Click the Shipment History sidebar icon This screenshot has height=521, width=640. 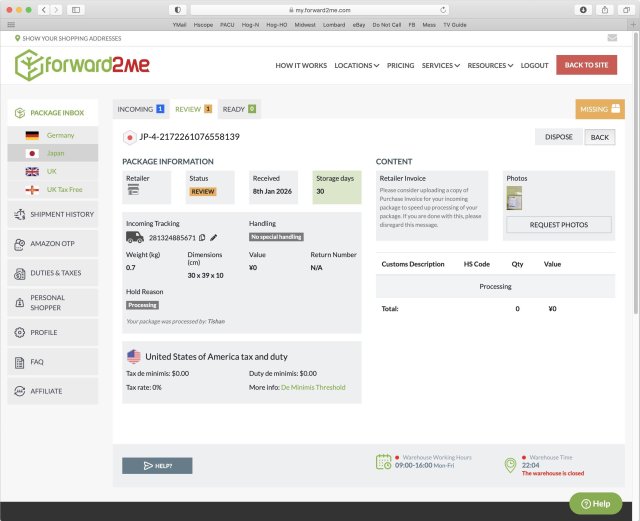[22, 214]
